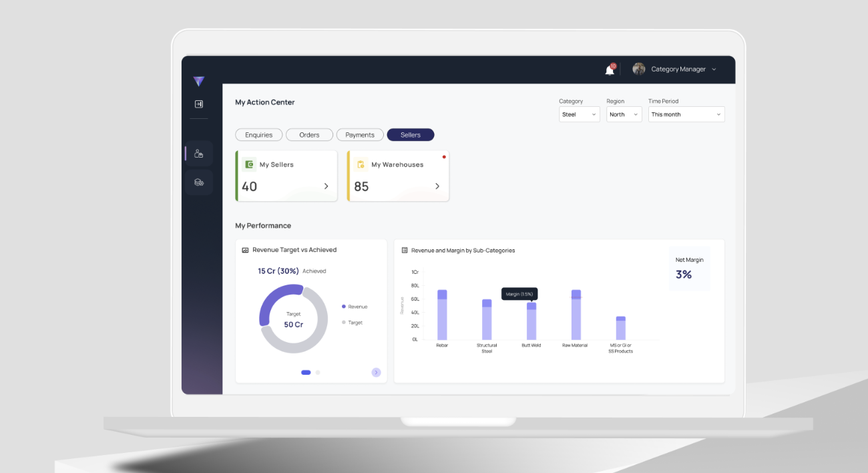Viewport: 868px width, 473px height.
Task: Click the red notification count badge
Action: coord(613,66)
